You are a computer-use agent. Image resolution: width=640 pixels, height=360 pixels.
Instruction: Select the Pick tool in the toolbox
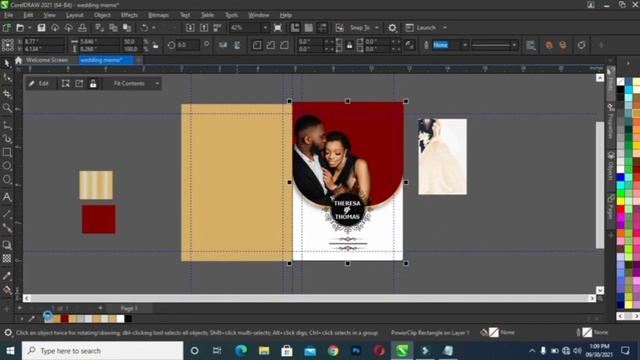click(7, 63)
